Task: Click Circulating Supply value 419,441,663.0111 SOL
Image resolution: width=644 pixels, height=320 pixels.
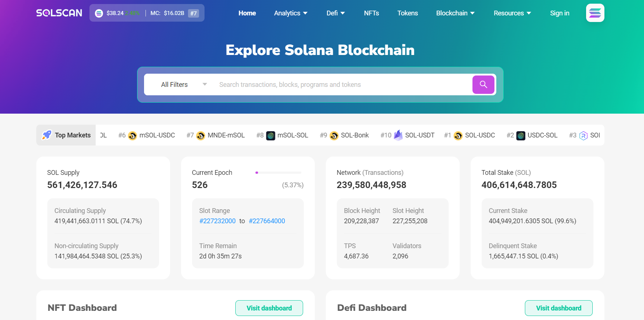Action: (x=98, y=221)
